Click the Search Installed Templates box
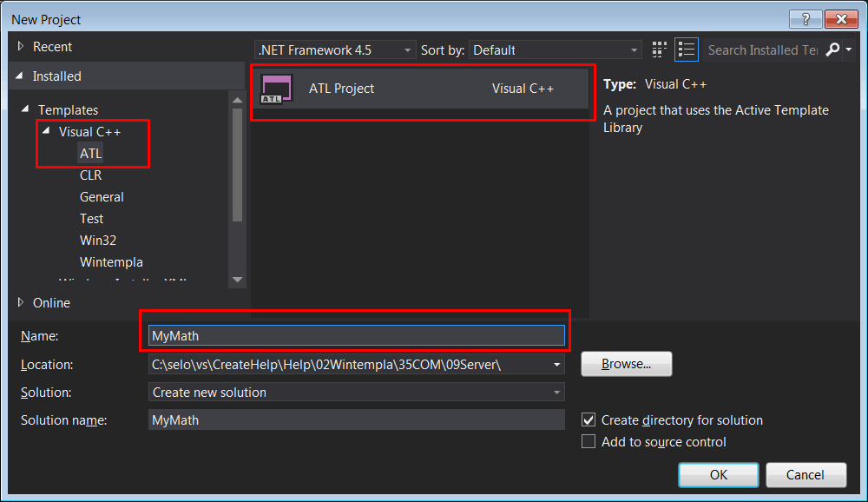Screen dimensions: 868x502 [763, 50]
